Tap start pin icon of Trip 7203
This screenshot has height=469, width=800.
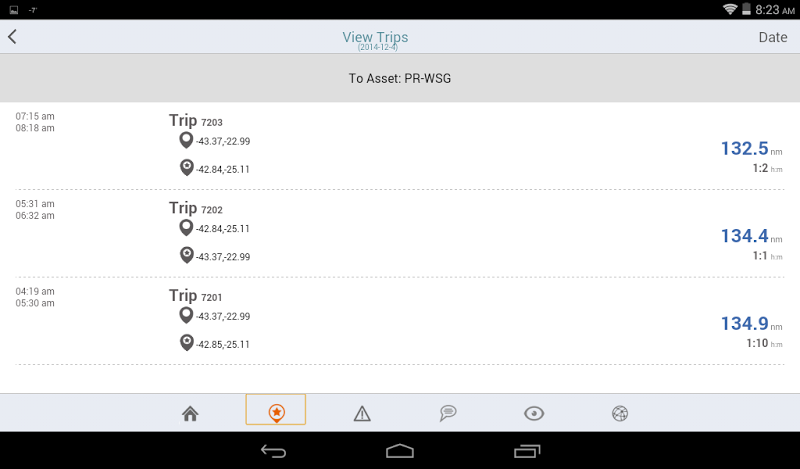click(186, 140)
